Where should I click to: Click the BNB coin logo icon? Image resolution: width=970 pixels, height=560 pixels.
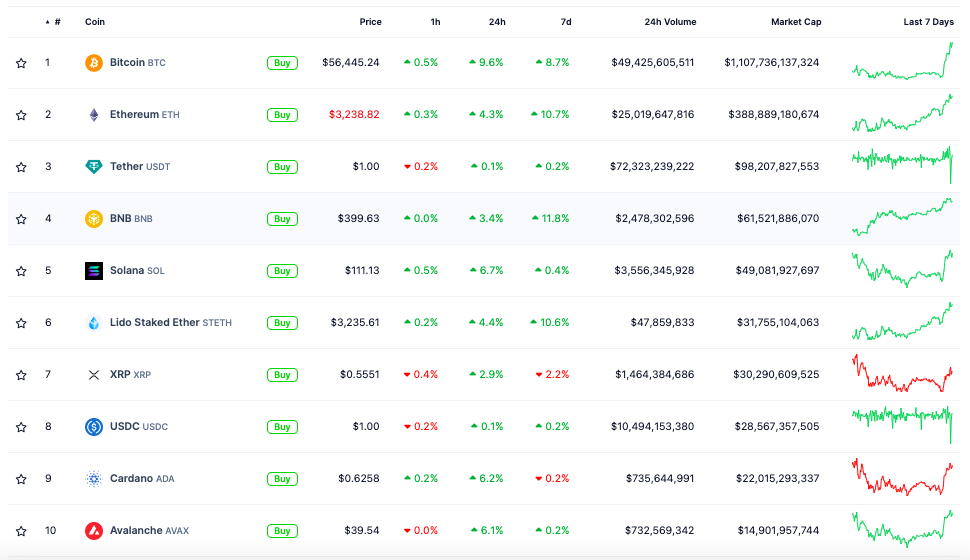pos(94,219)
